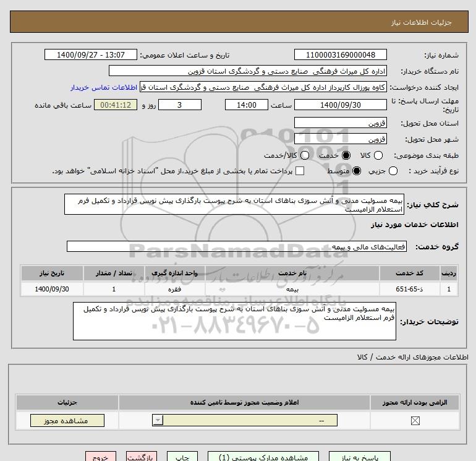
Task: Click the remaining time field 00:41:12
Action: point(116,105)
